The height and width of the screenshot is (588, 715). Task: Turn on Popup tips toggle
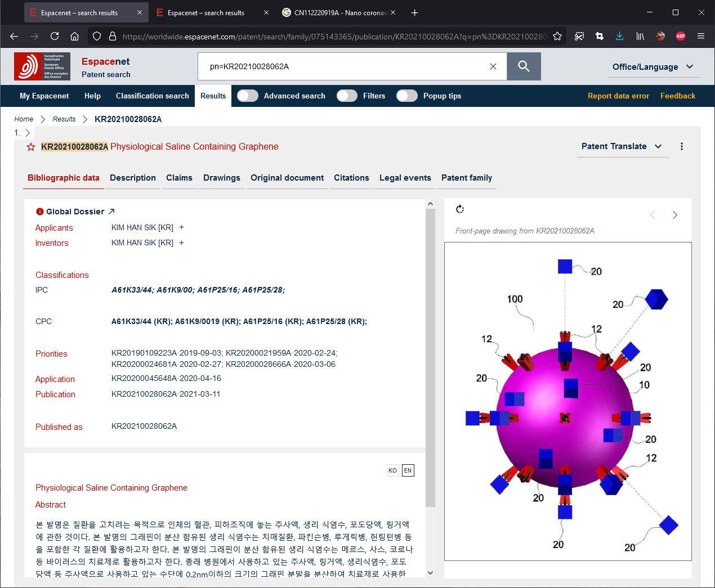tap(406, 96)
